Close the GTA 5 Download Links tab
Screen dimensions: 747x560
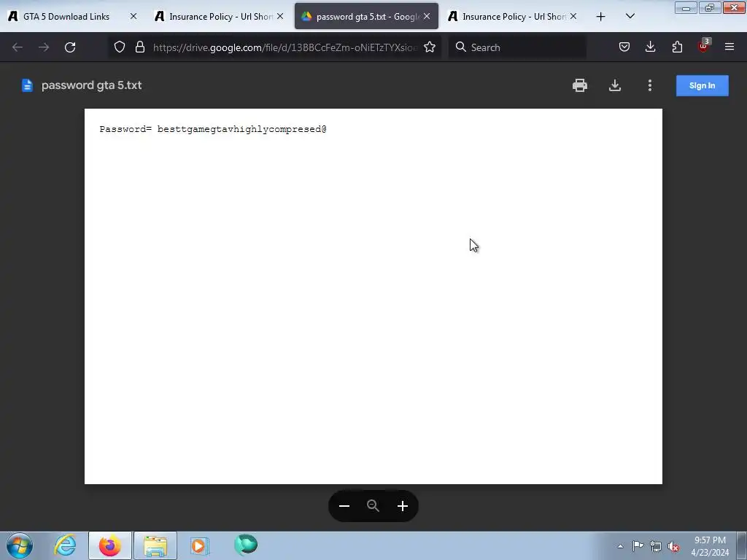[133, 16]
